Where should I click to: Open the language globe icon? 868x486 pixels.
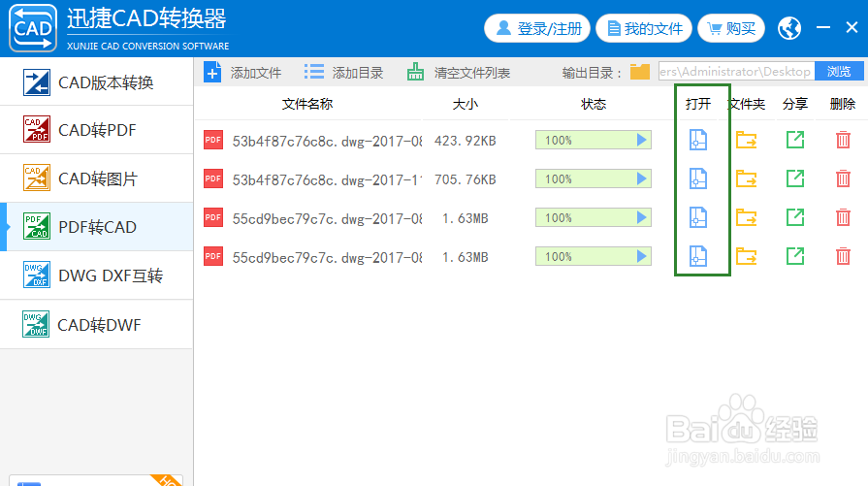pos(789,28)
